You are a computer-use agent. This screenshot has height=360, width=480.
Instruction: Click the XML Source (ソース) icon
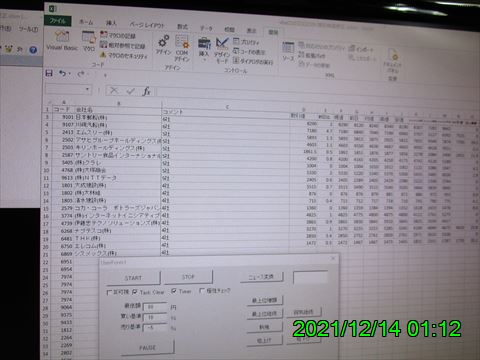point(288,48)
